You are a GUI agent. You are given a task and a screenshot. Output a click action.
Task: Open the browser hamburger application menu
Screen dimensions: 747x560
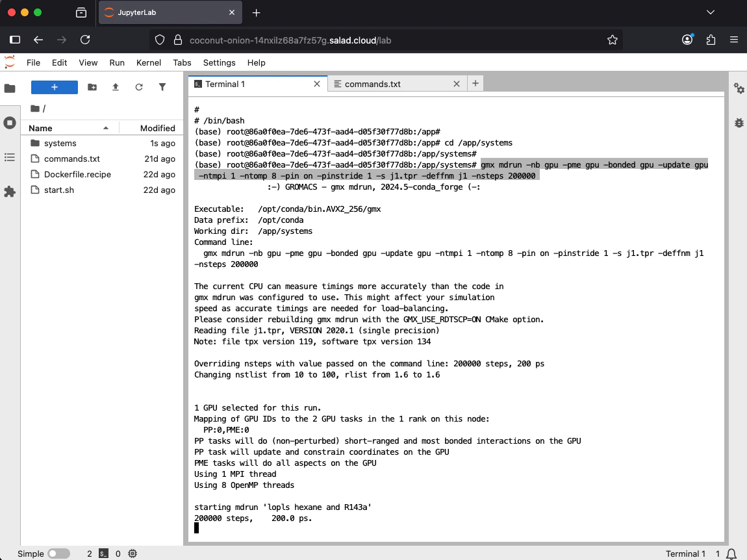click(733, 40)
